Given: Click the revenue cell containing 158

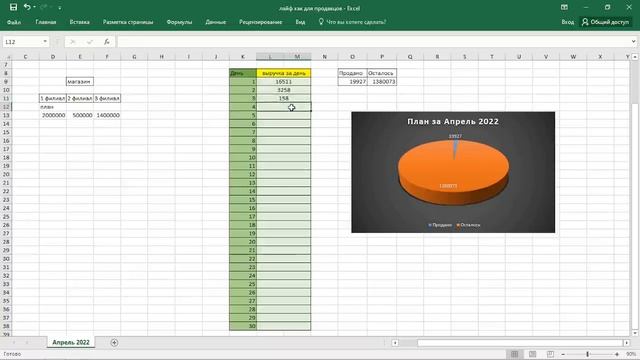Looking at the screenshot, I should (284, 98).
